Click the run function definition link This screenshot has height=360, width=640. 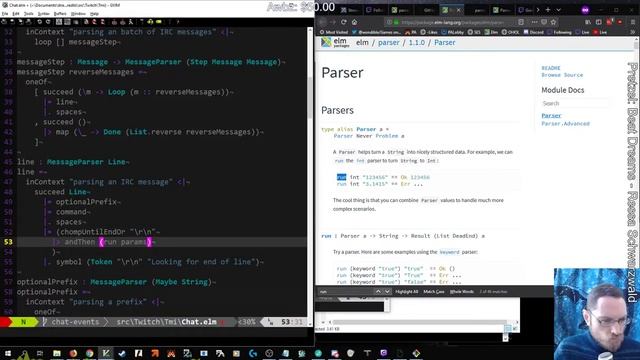pos(326,236)
